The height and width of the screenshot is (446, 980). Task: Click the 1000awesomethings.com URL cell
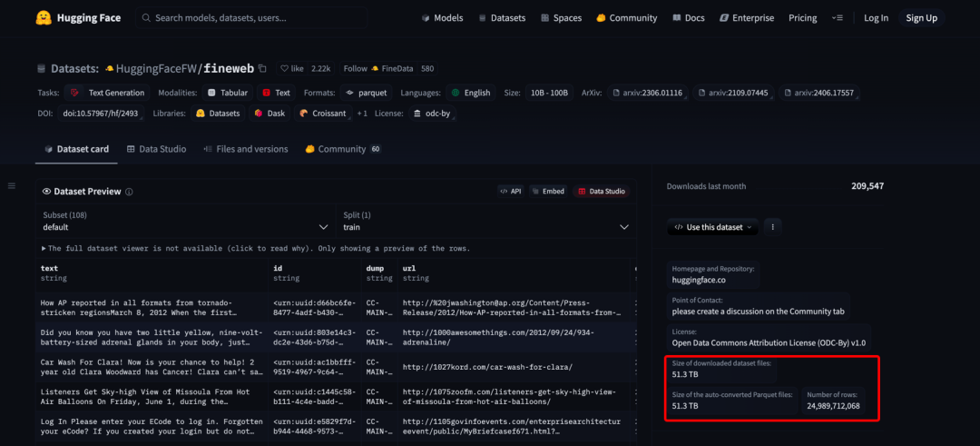(514, 337)
